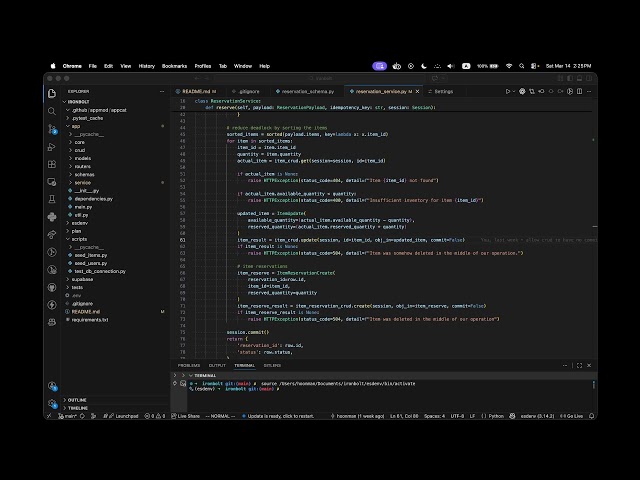Open the Testing flask view
640x480 pixels.
[52, 199]
